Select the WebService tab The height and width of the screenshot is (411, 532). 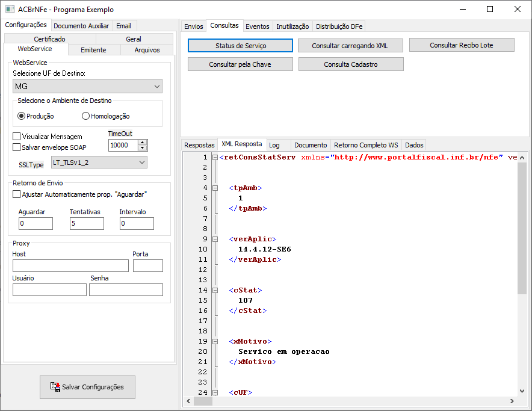point(35,49)
